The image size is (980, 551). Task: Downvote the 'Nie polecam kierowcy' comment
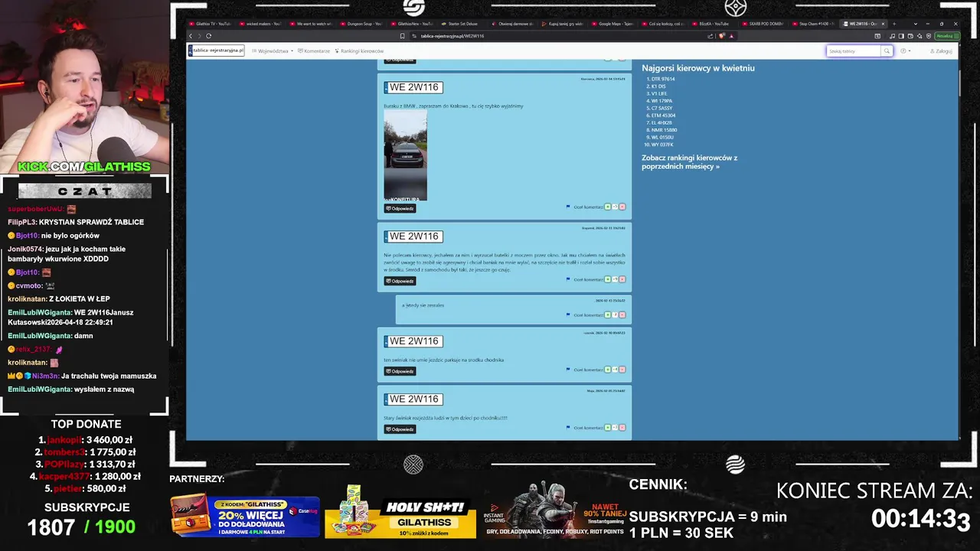pyautogui.click(x=622, y=279)
